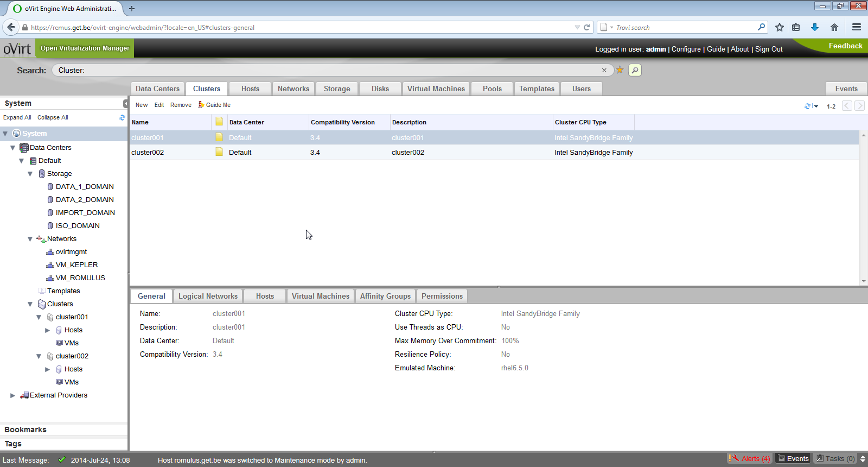Viewport: 868px width, 467px height.
Task: Collapse the Storage tree node
Action: click(x=30, y=174)
